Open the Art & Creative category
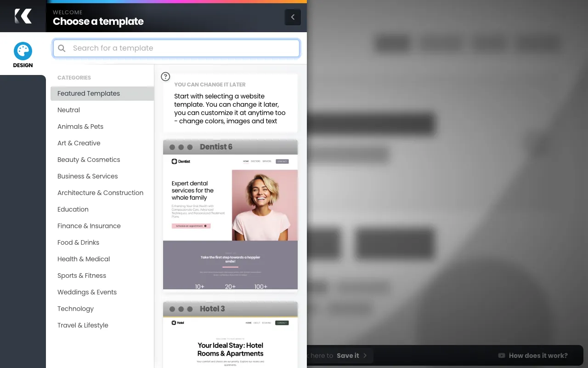The width and height of the screenshot is (588, 368). coord(102,143)
